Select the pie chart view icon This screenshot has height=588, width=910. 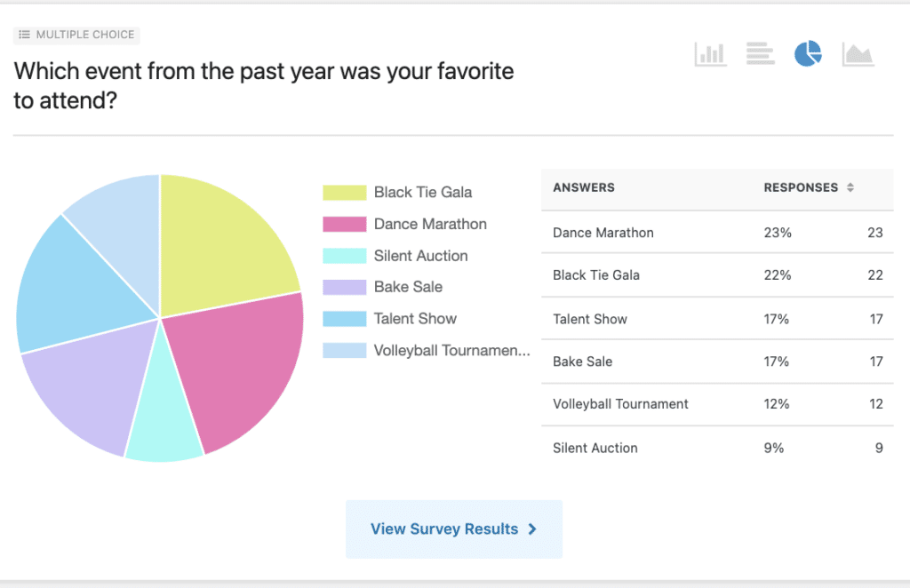(x=808, y=54)
